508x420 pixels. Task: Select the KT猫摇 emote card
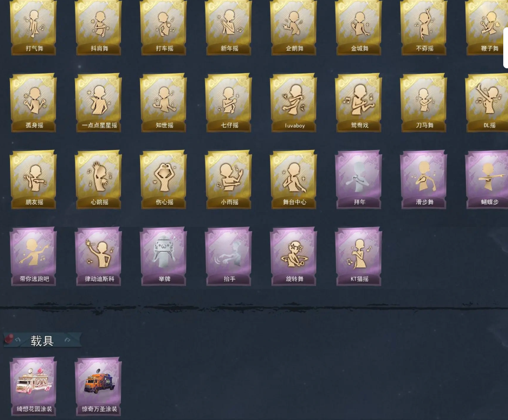pyautogui.click(x=359, y=256)
